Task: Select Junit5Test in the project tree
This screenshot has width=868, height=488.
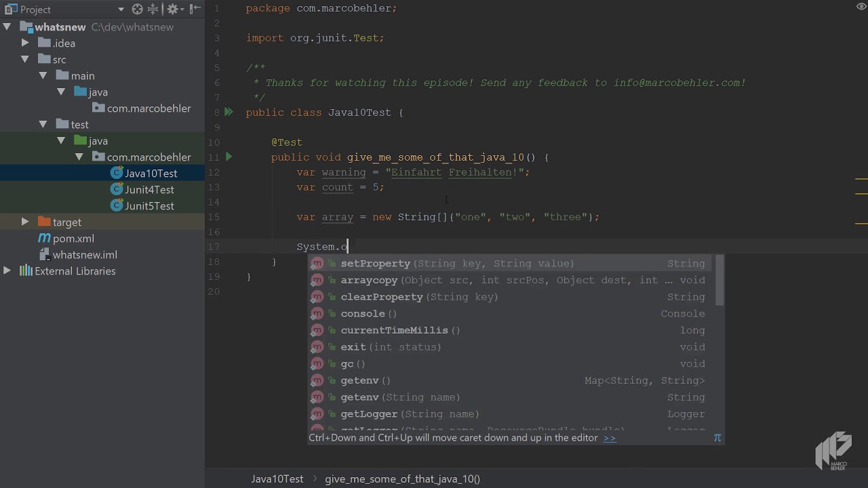Action: point(149,206)
